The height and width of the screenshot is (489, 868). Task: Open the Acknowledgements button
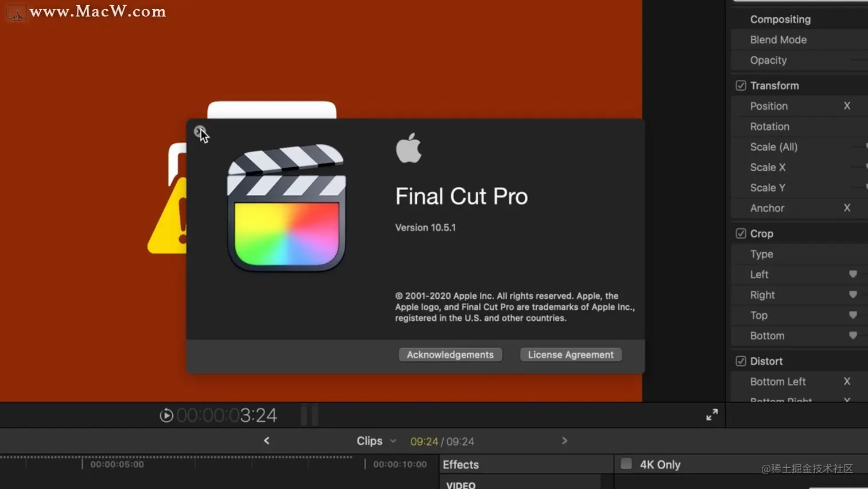pos(450,355)
